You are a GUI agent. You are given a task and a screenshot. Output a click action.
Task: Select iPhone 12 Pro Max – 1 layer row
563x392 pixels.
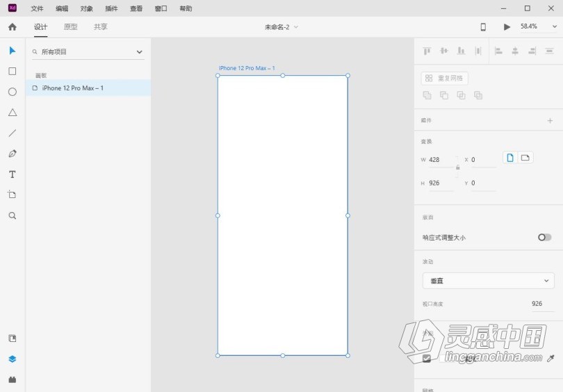point(88,88)
